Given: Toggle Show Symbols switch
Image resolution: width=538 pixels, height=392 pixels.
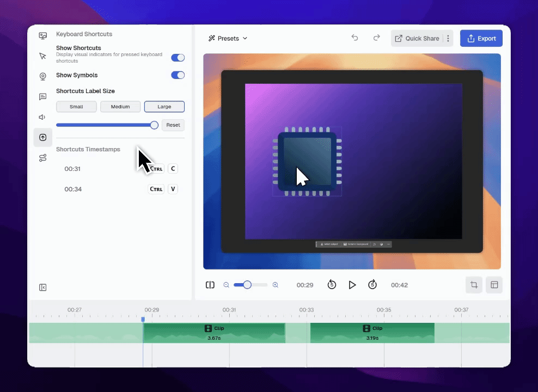Looking at the screenshot, I should [178, 75].
